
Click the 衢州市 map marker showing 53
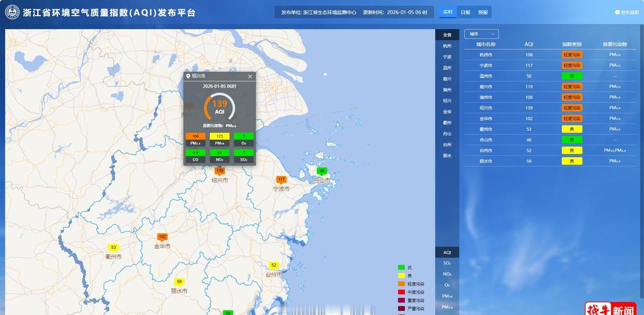[113, 247]
